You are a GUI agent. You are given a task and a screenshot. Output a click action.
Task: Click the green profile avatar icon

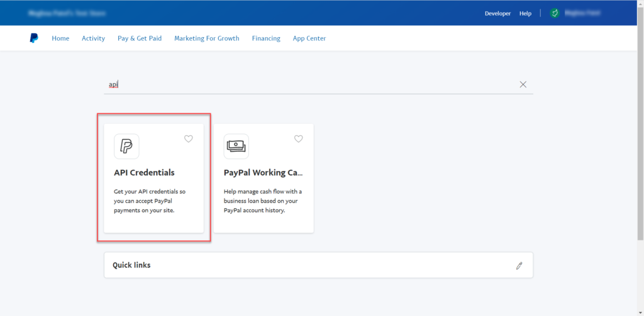tap(554, 13)
